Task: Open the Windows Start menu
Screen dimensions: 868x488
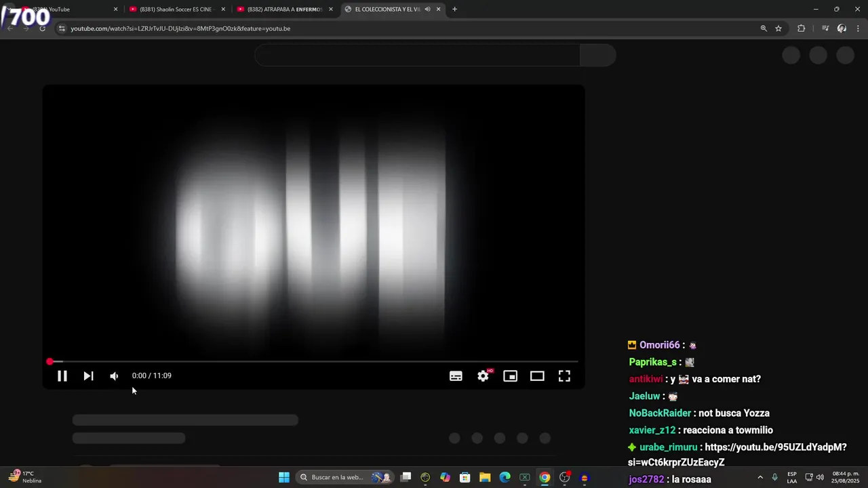Action: tap(284, 477)
